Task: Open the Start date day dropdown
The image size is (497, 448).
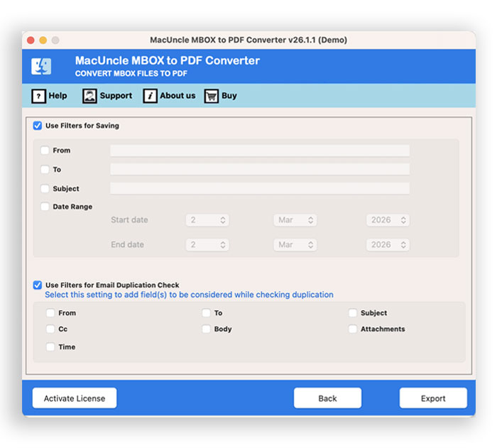Action: click(207, 220)
